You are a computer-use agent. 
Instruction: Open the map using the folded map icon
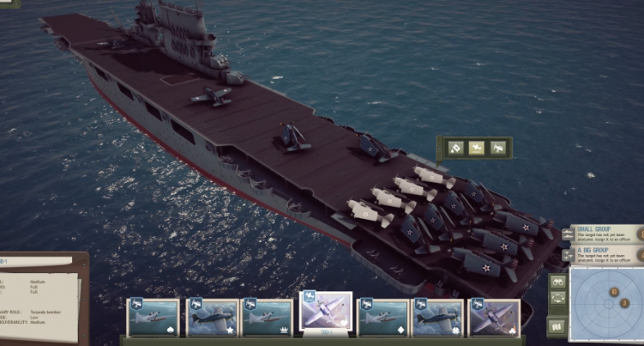tap(557, 327)
